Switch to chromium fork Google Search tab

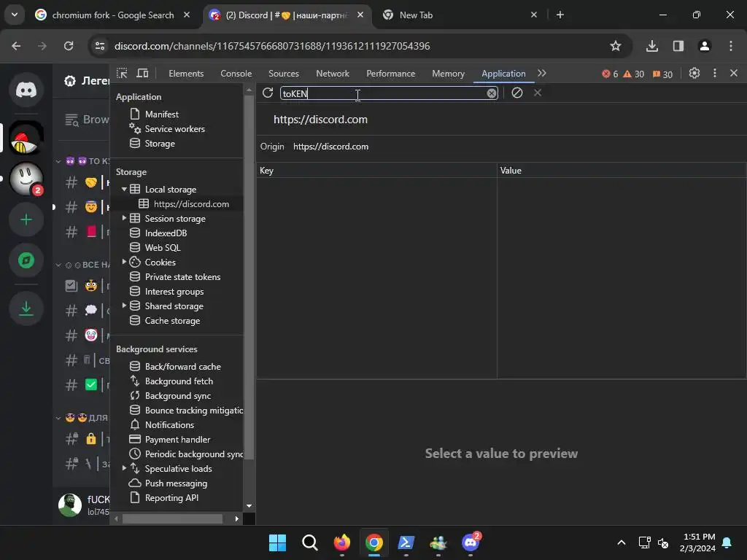pyautogui.click(x=112, y=15)
